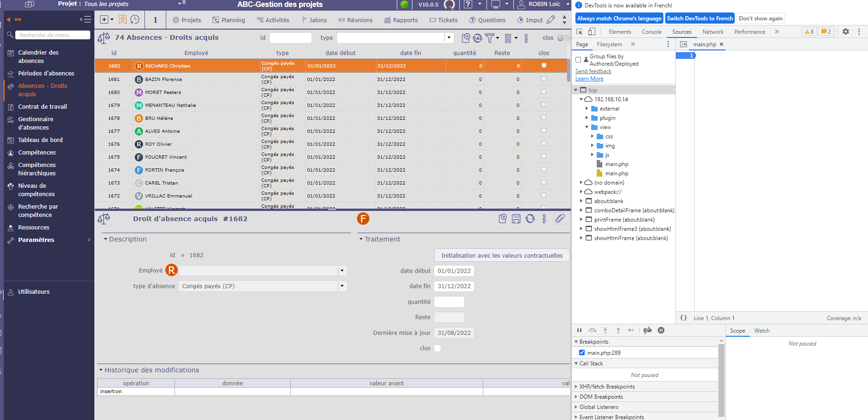
Task: Click Initialisation avec les valeurs contractuelles button
Action: [x=502, y=255]
